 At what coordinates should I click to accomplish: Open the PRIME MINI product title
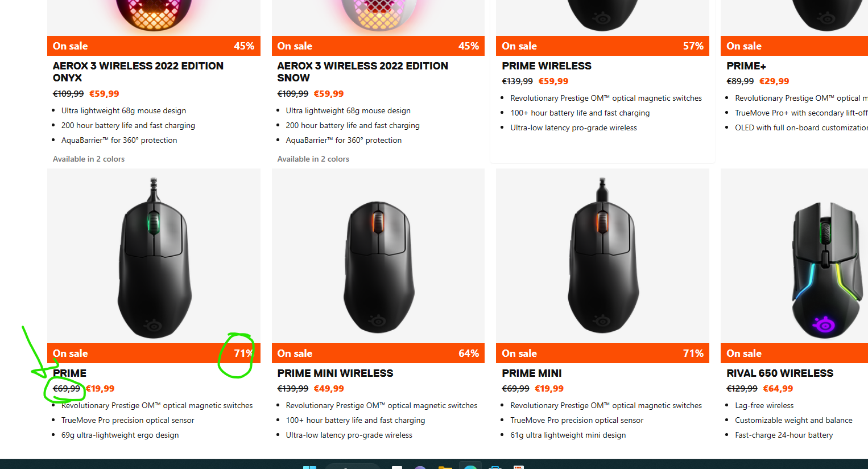[x=532, y=373]
